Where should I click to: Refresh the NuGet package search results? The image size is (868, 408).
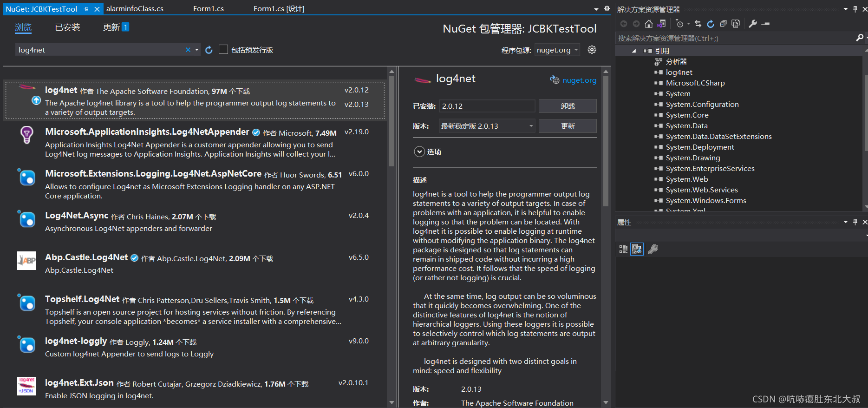pyautogui.click(x=209, y=50)
